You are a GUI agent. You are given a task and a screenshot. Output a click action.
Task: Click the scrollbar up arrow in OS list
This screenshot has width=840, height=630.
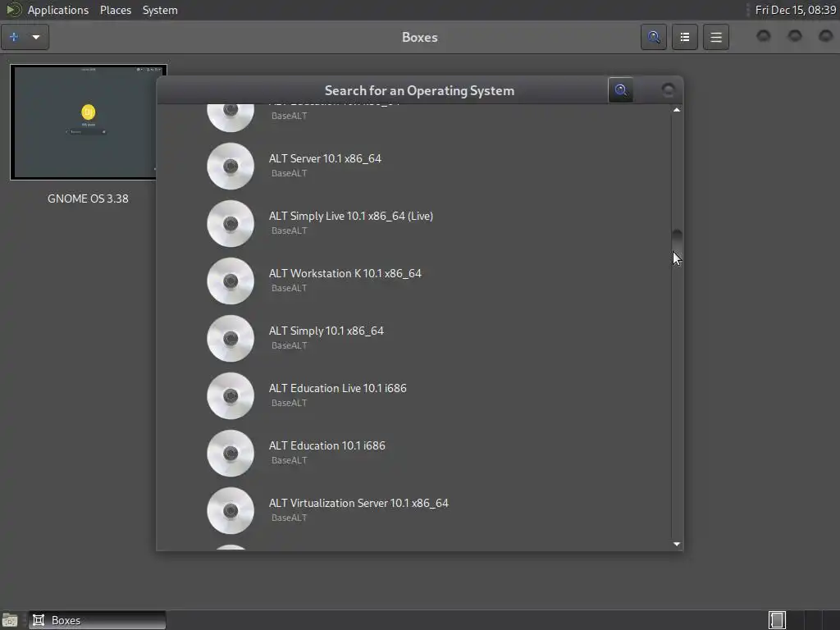[677, 110]
